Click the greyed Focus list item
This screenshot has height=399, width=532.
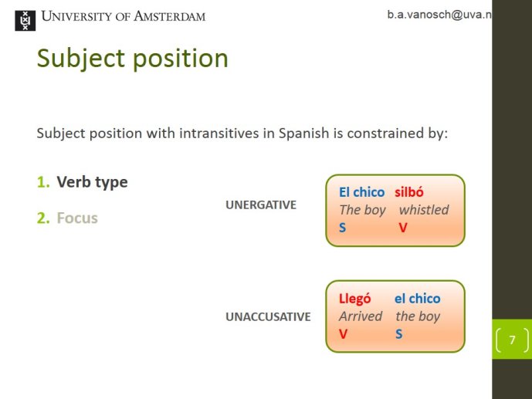tap(77, 218)
